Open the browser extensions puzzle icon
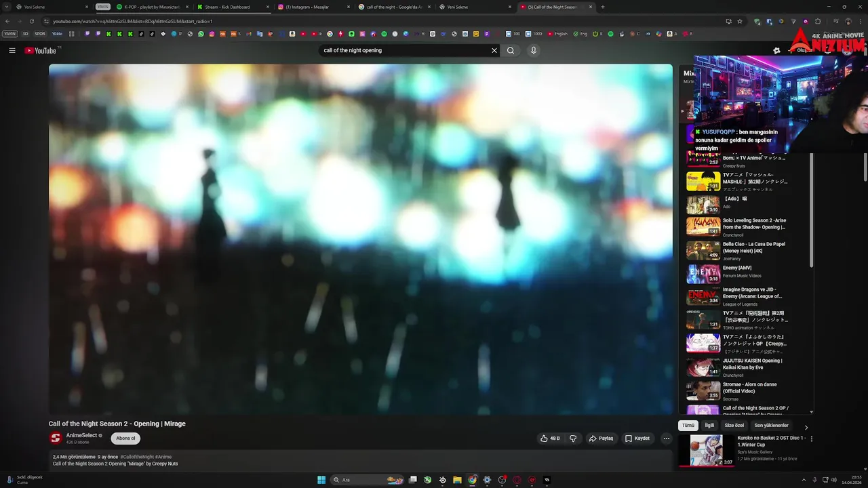868x488 pixels. (x=818, y=21)
